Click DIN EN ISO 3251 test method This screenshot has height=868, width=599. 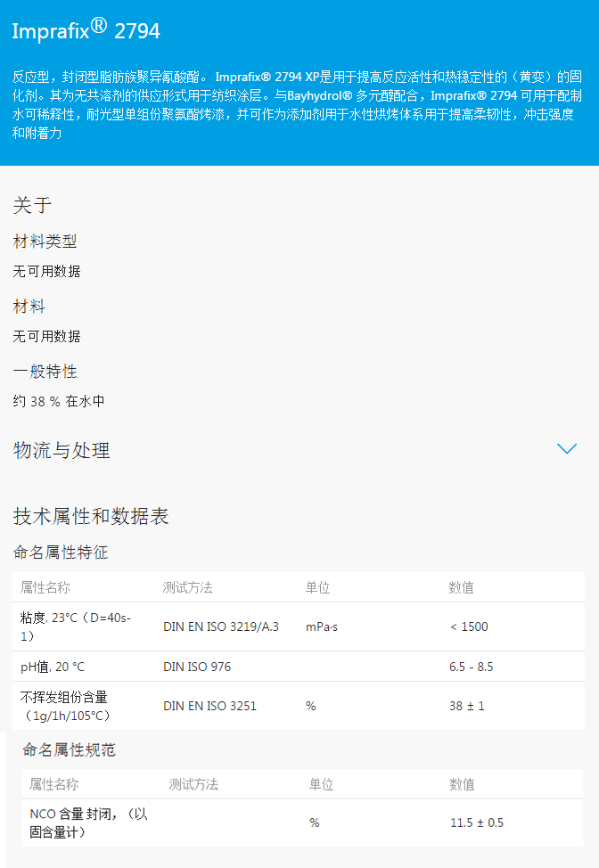click(209, 706)
